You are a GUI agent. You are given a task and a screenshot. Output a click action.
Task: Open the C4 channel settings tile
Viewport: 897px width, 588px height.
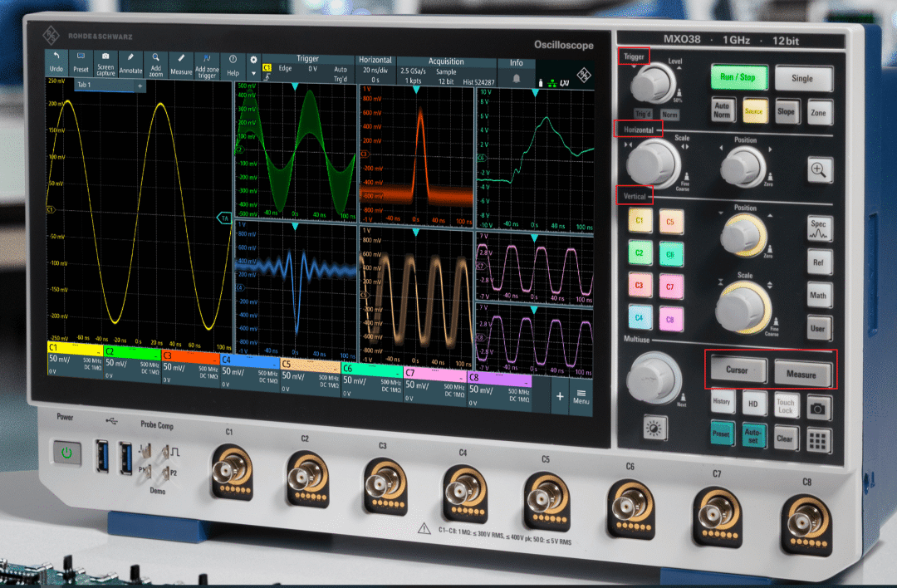250,372
